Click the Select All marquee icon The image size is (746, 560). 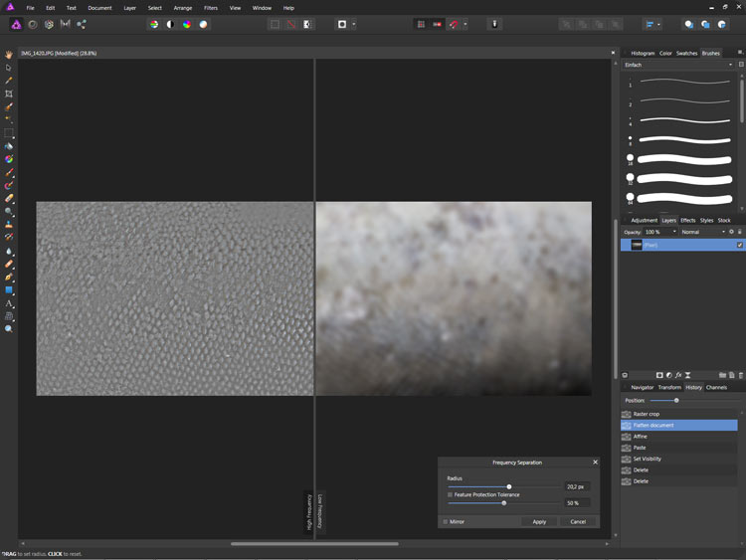point(275,24)
